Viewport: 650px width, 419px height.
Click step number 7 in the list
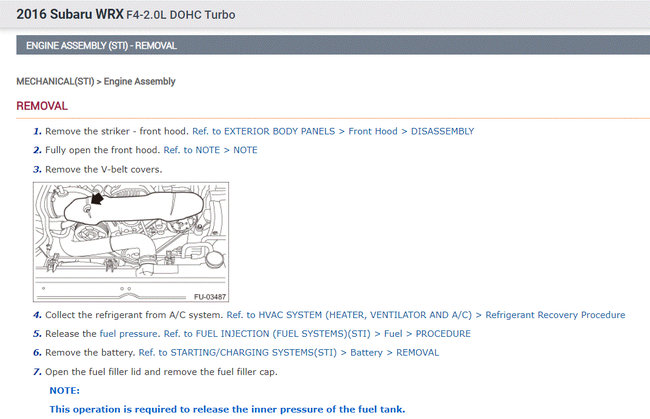coord(37,372)
